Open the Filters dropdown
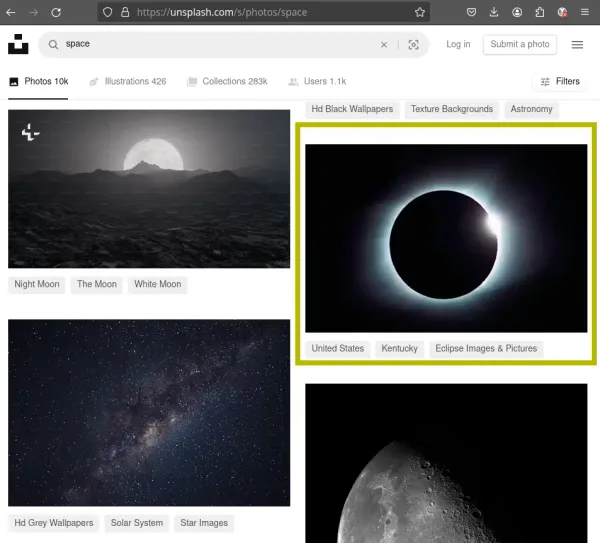Screen dimensions: 600x543 coord(560,82)
